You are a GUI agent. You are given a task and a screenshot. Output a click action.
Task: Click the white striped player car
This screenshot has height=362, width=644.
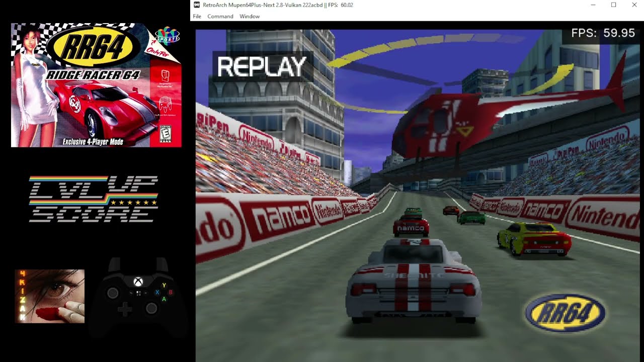pos(413,281)
